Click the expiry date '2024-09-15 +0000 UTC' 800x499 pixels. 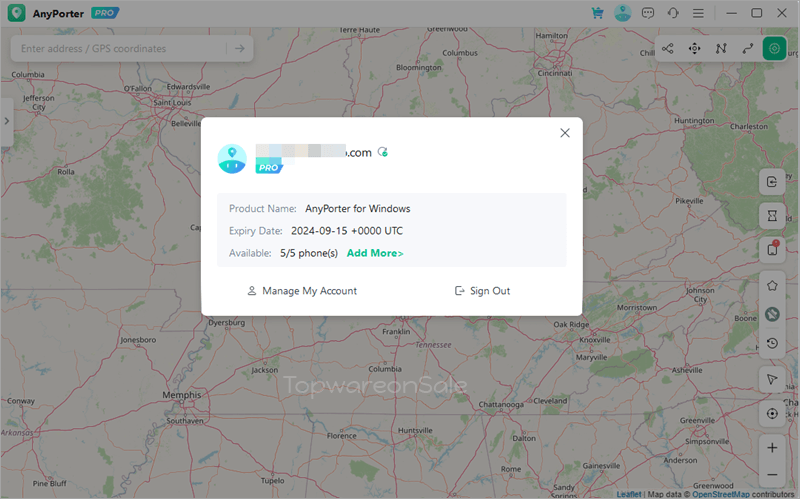pos(347,231)
